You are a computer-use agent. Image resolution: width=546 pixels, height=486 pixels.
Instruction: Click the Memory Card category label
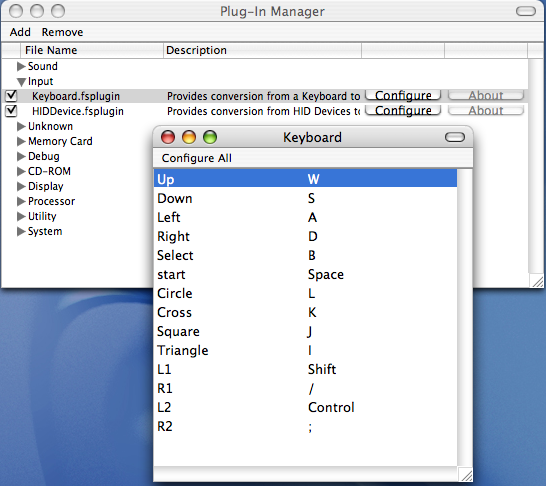pos(60,141)
